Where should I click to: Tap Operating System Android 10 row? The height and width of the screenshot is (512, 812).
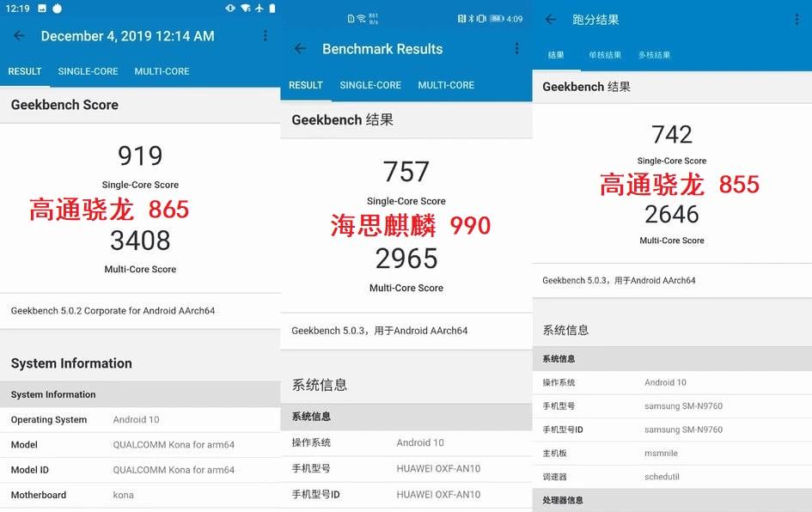pyautogui.click(x=140, y=419)
